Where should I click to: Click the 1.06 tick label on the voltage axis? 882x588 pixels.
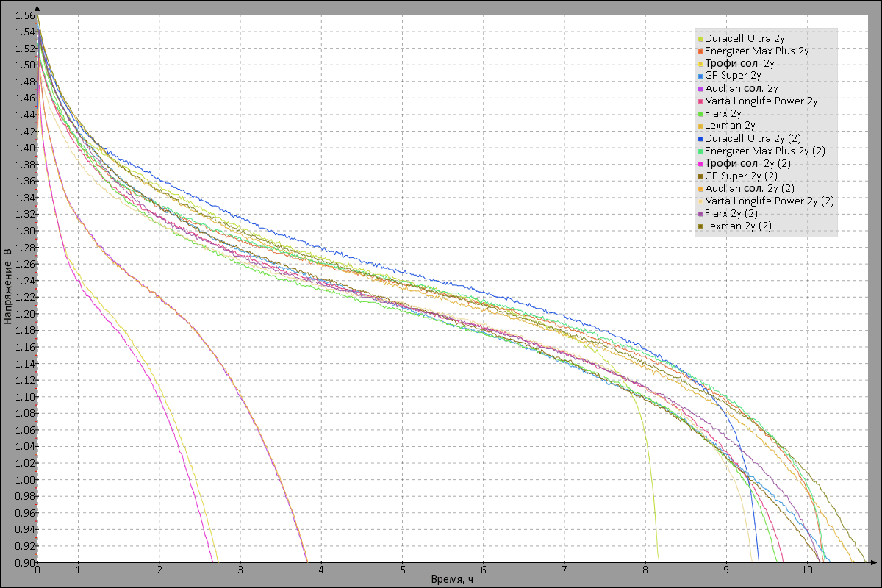point(24,430)
